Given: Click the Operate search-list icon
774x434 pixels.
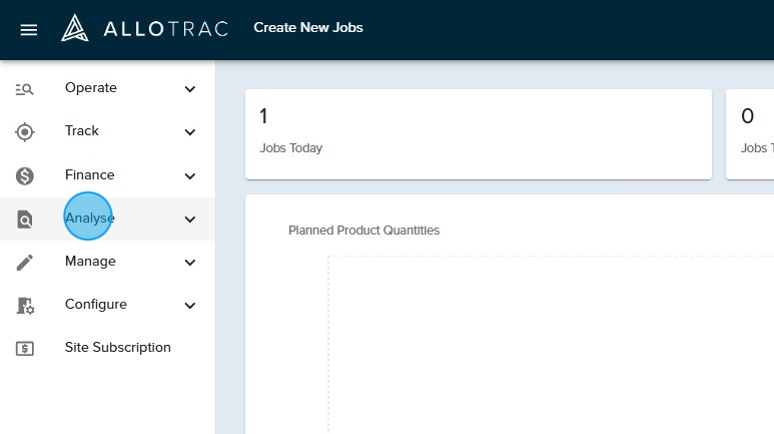Looking at the screenshot, I should [x=25, y=89].
